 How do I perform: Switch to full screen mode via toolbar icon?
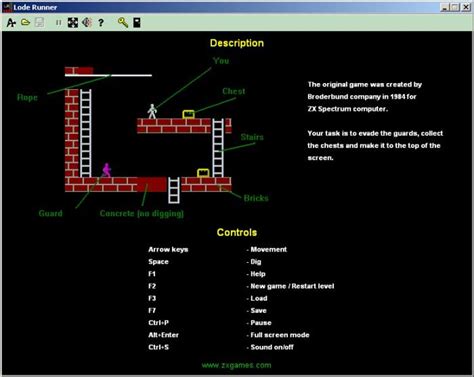coord(73,23)
